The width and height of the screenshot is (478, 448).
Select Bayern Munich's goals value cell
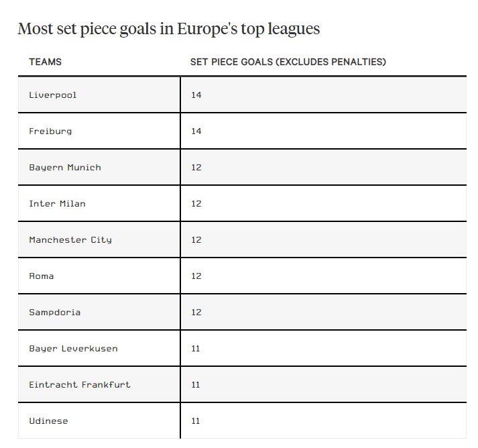point(196,168)
